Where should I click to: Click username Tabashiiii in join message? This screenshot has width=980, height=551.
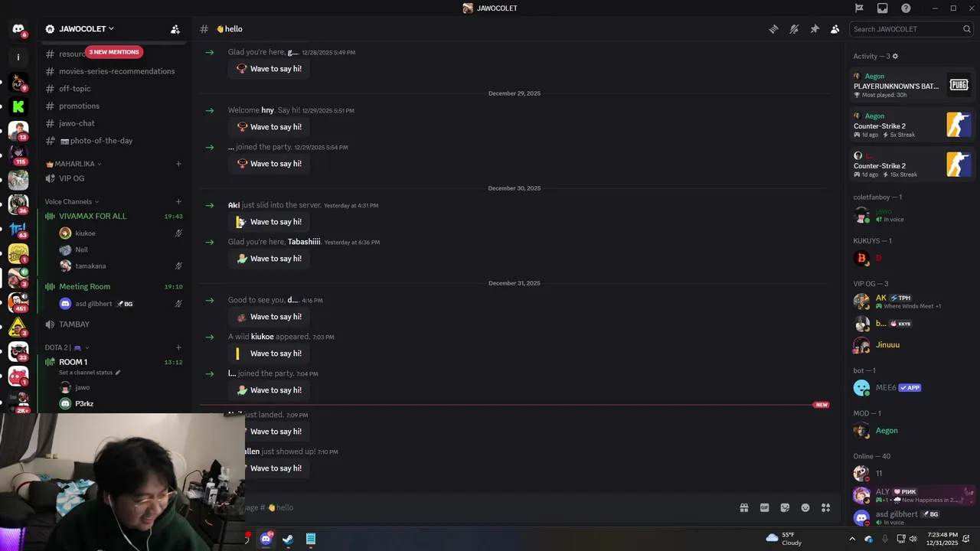pos(304,242)
